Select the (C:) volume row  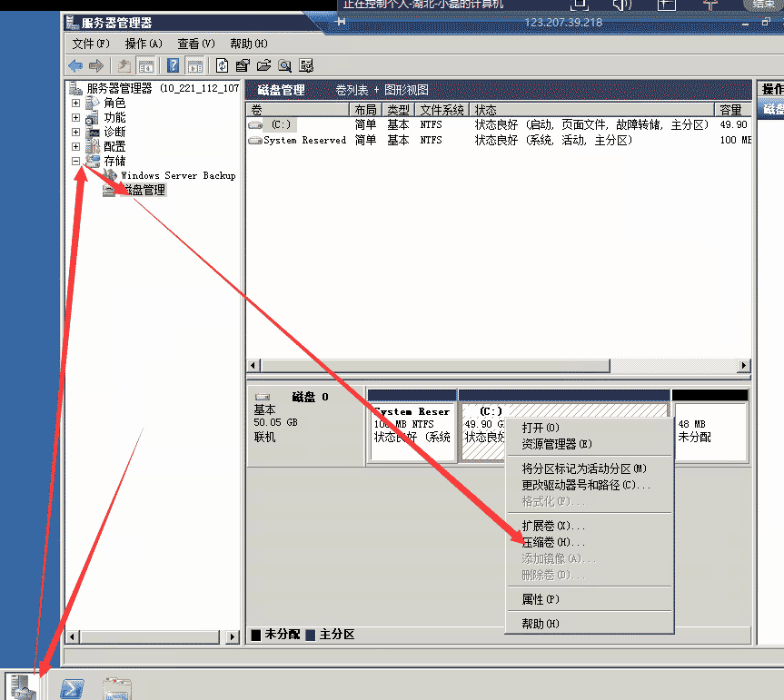(499, 124)
